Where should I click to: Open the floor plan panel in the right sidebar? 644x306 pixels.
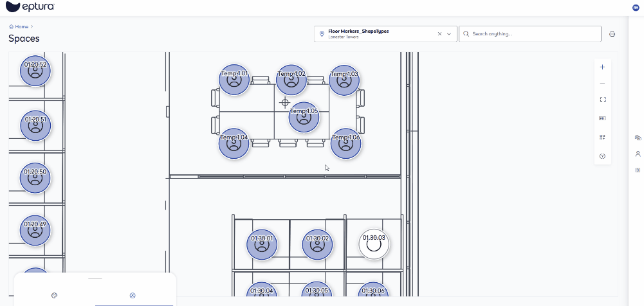click(638, 170)
